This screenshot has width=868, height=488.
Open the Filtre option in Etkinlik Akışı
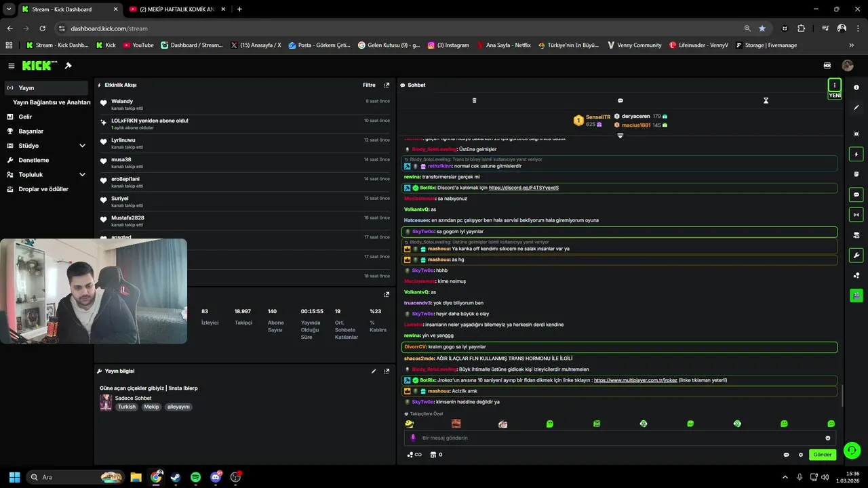[369, 85]
